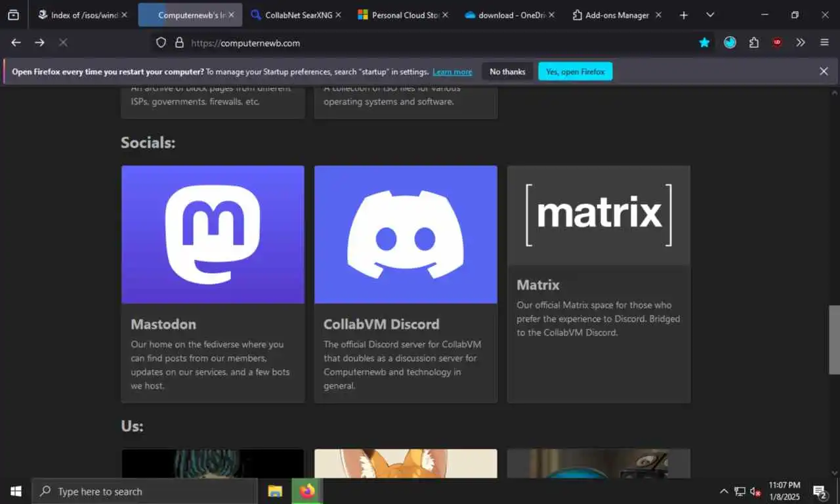Screen dimensions: 840x504
Task: Open the dark teal-haired avatar thumbnail
Action: click(x=213, y=463)
